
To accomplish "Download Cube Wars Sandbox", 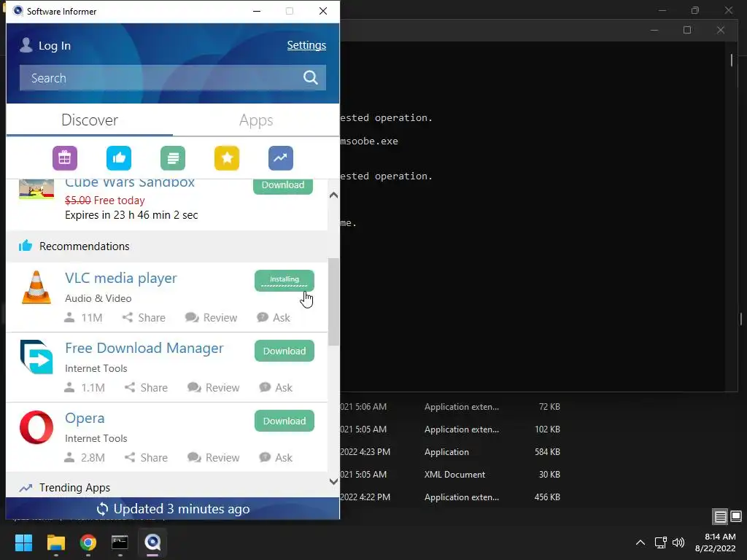I will click(x=283, y=185).
